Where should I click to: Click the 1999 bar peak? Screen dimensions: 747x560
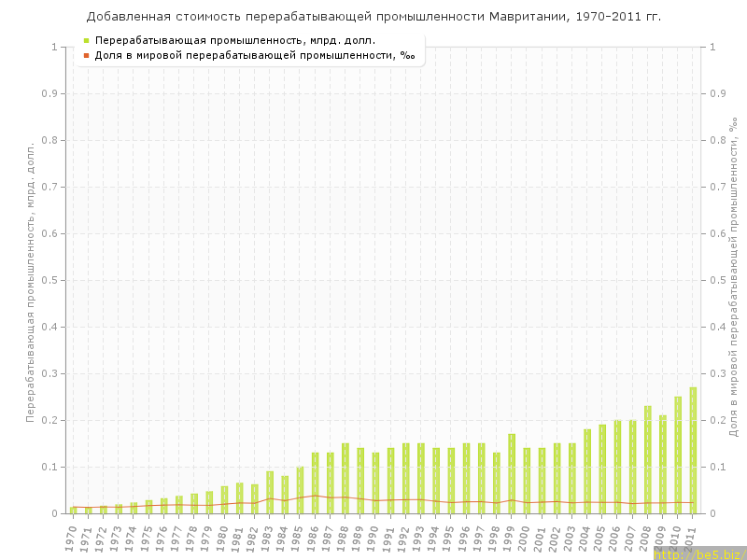[x=512, y=436]
